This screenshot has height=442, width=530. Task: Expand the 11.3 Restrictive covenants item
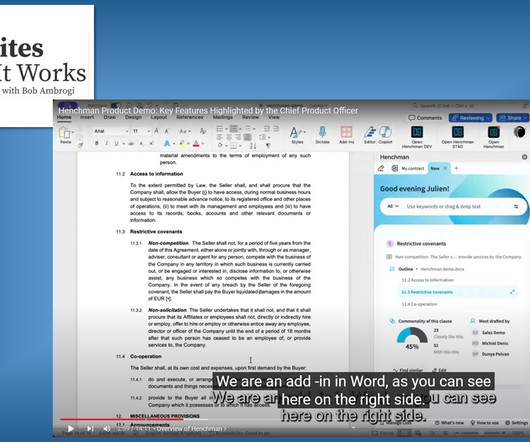coord(512,292)
